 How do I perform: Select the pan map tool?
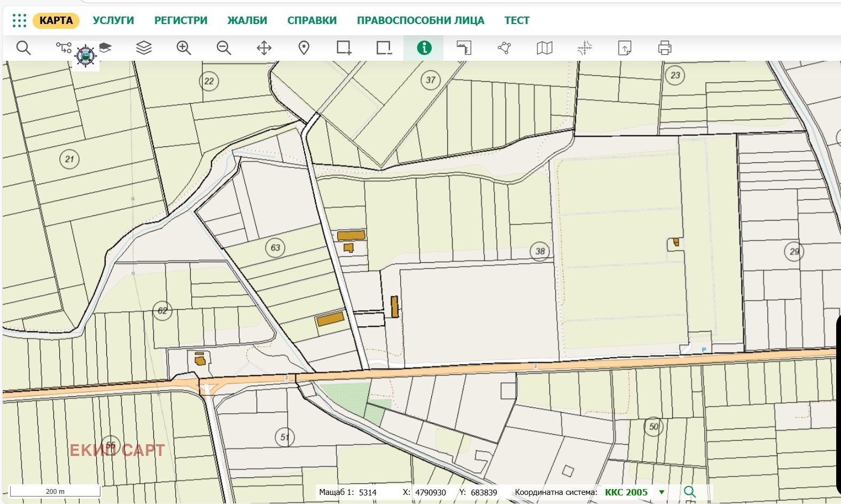264,48
